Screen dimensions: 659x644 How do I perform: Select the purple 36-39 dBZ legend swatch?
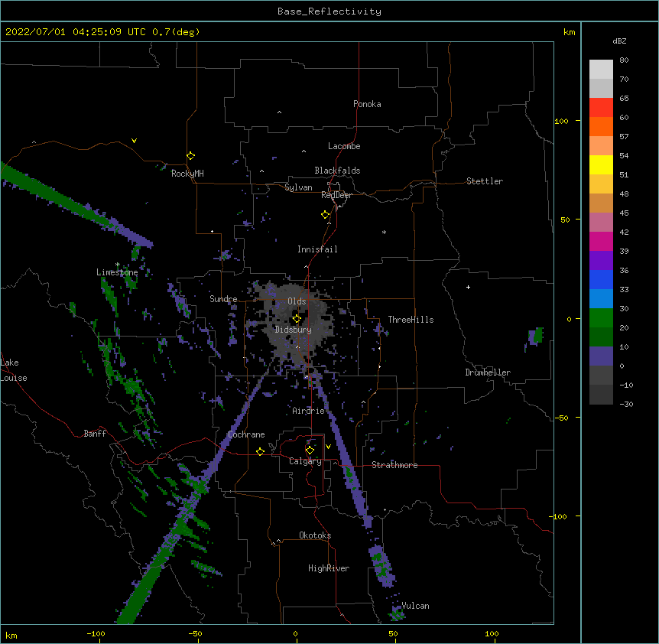tap(601, 261)
